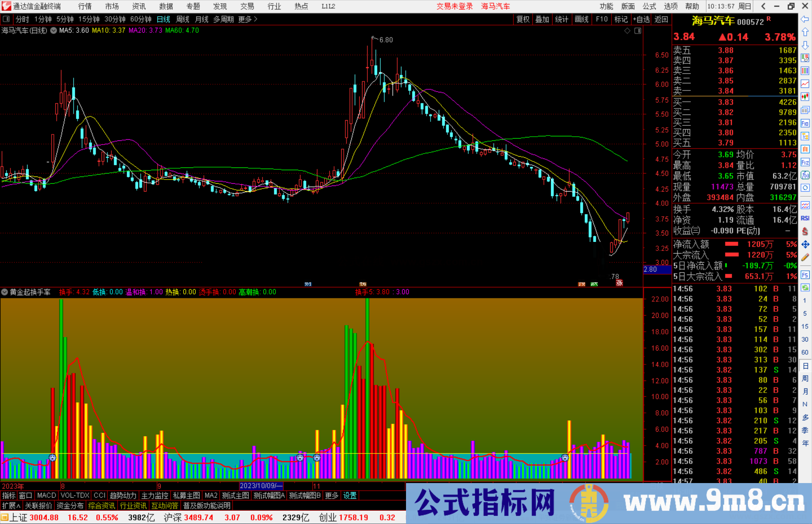Select the pencil drawing tool icon

click(x=805, y=257)
